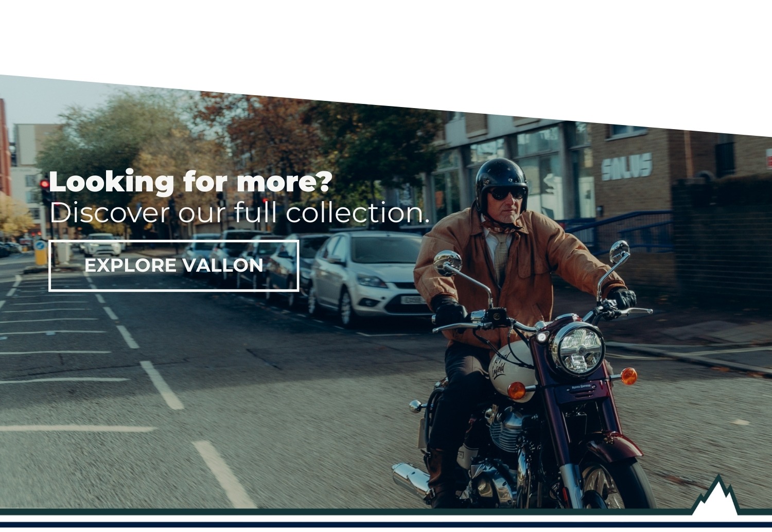The height and width of the screenshot is (532, 772).
Task: Click the EXPLORE VALLON button
Action: pos(174,265)
